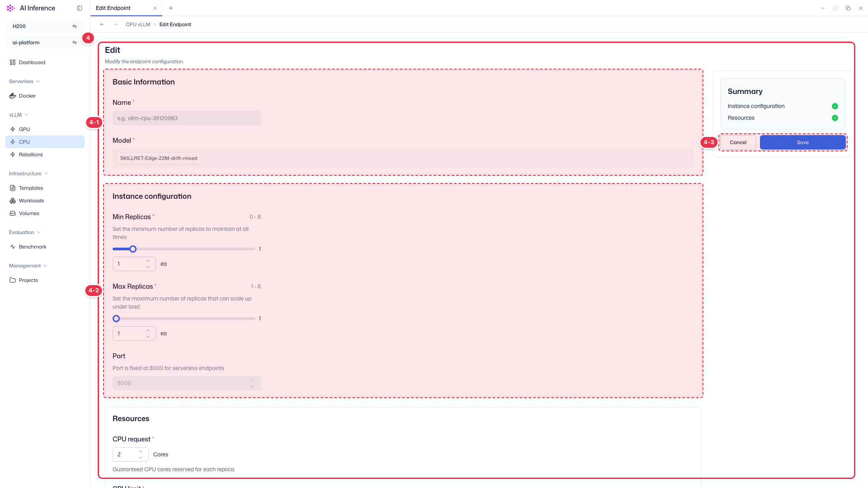Switch cluster via H200 swap icon
This screenshot has height=488, width=868.
pyautogui.click(x=75, y=26)
